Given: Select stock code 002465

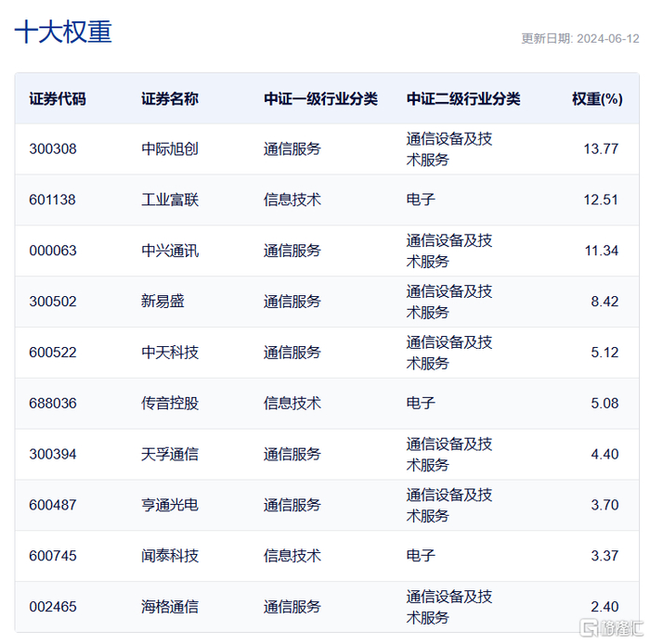Looking at the screenshot, I should 53,607.
